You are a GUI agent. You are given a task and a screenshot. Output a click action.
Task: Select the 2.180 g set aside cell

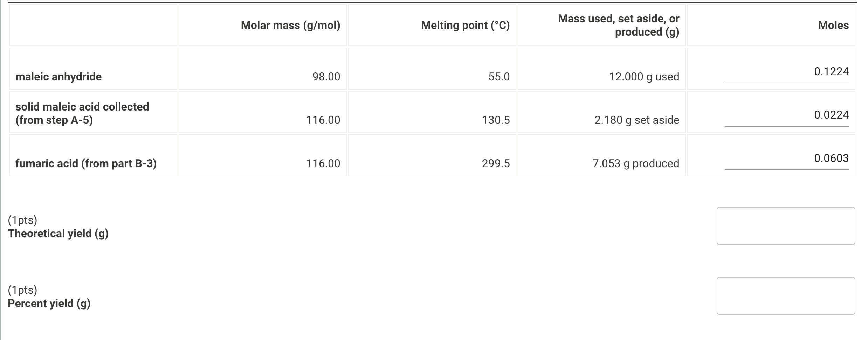636,120
